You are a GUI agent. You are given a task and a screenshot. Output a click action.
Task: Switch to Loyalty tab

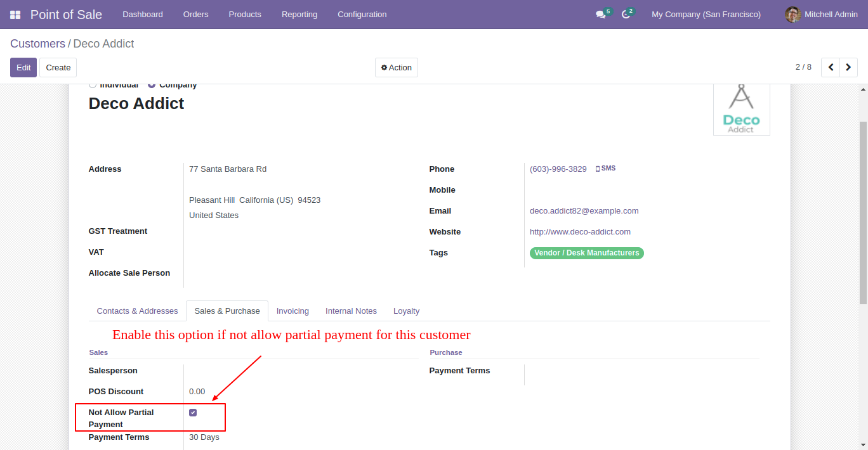pos(406,311)
